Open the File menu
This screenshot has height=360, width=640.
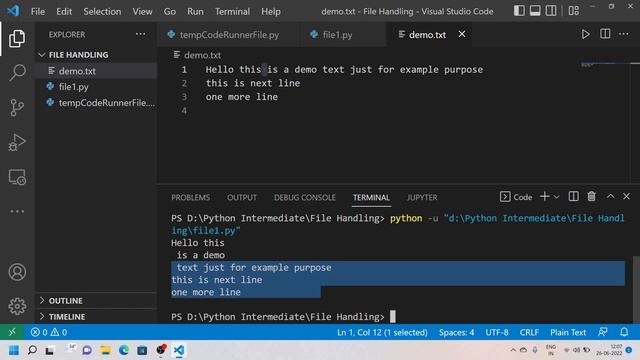pyautogui.click(x=38, y=11)
